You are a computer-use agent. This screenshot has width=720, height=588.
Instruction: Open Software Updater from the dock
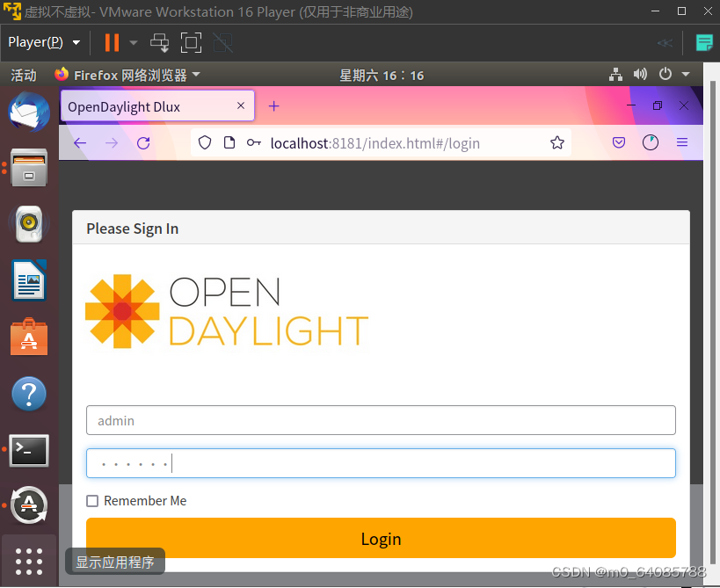[x=29, y=505]
